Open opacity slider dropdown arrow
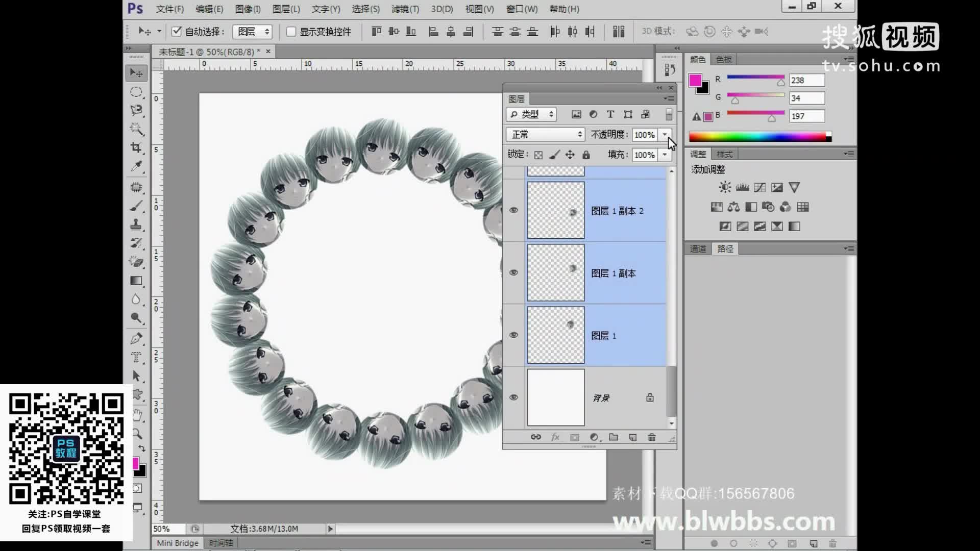The width and height of the screenshot is (980, 551). click(665, 134)
